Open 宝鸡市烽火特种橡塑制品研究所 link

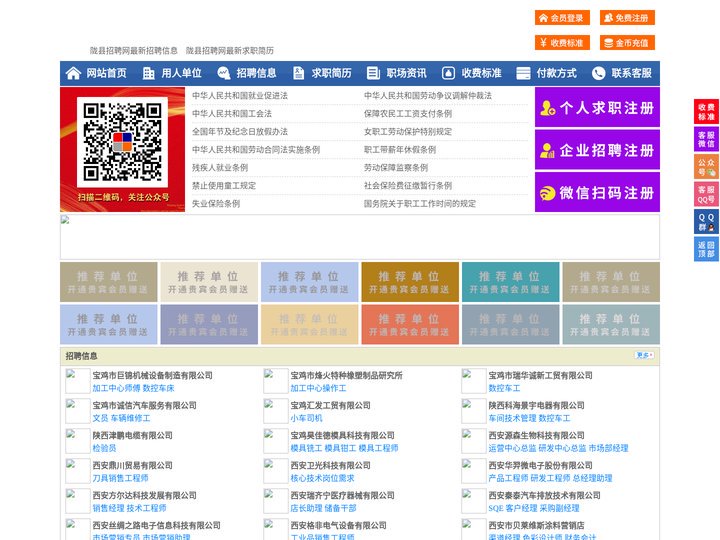point(346,375)
